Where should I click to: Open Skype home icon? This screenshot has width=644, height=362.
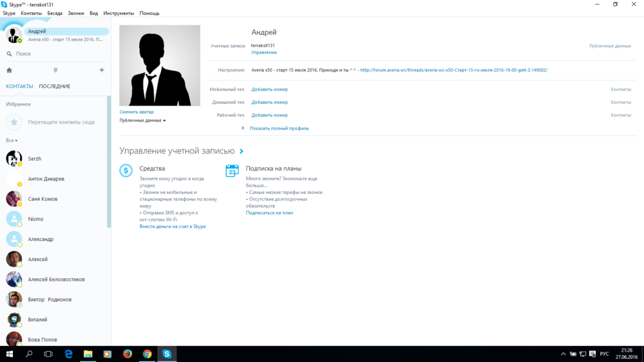pos(9,70)
